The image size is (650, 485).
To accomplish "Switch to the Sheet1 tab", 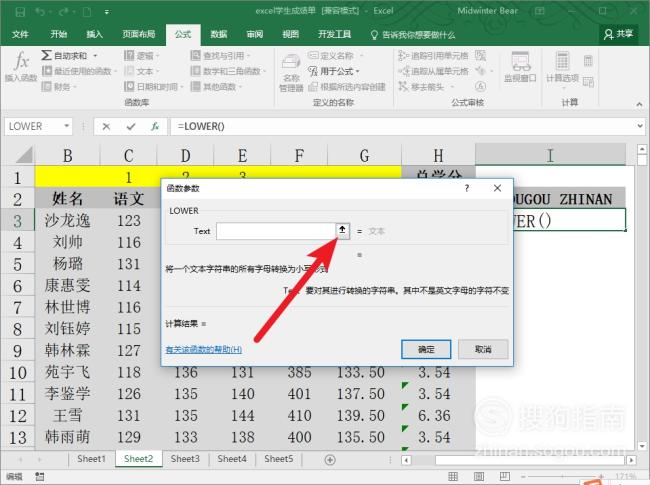I will [x=91, y=459].
